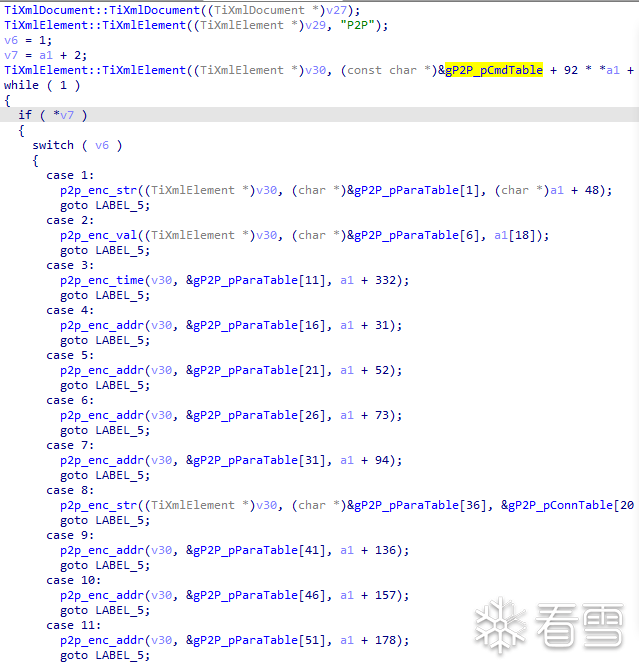Click p2p_enc_addr call with a1 + 52
The height and width of the screenshot is (672, 639).
(x=102, y=370)
